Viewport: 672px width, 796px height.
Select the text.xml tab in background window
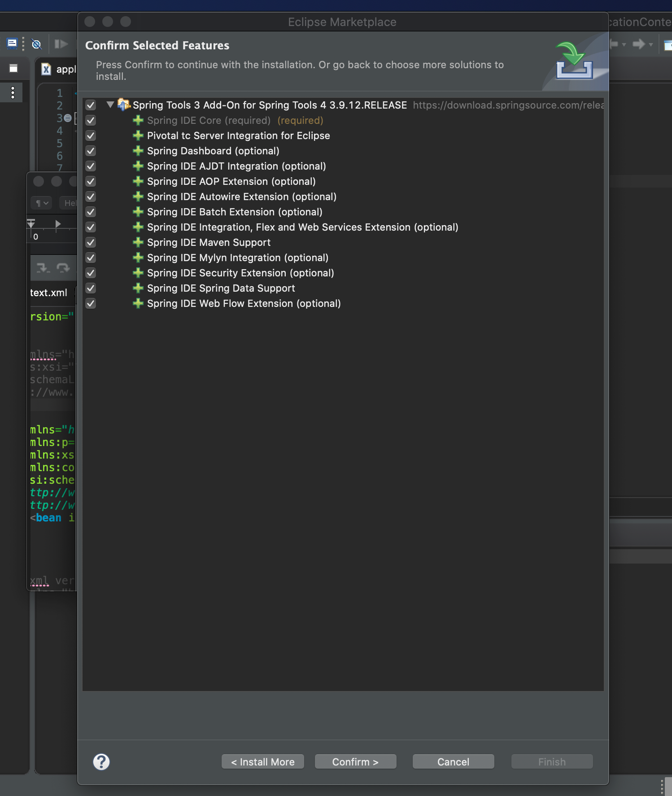48,293
